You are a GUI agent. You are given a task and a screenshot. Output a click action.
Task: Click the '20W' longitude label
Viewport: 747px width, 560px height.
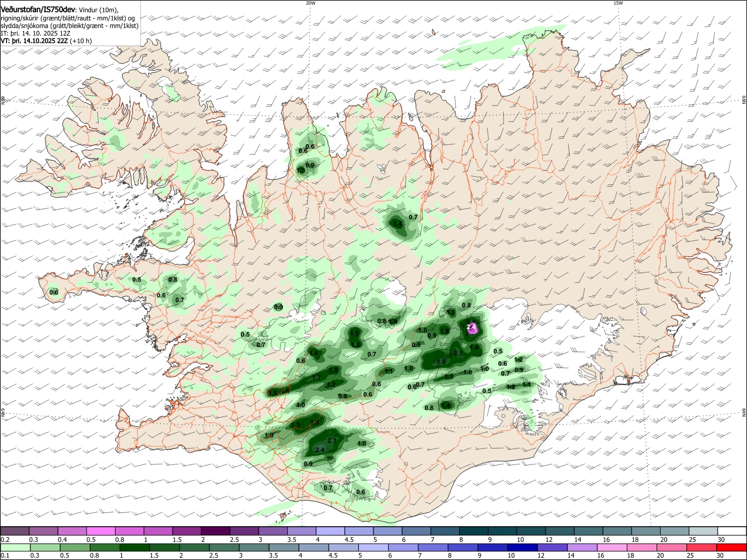click(x=310, y=3)
